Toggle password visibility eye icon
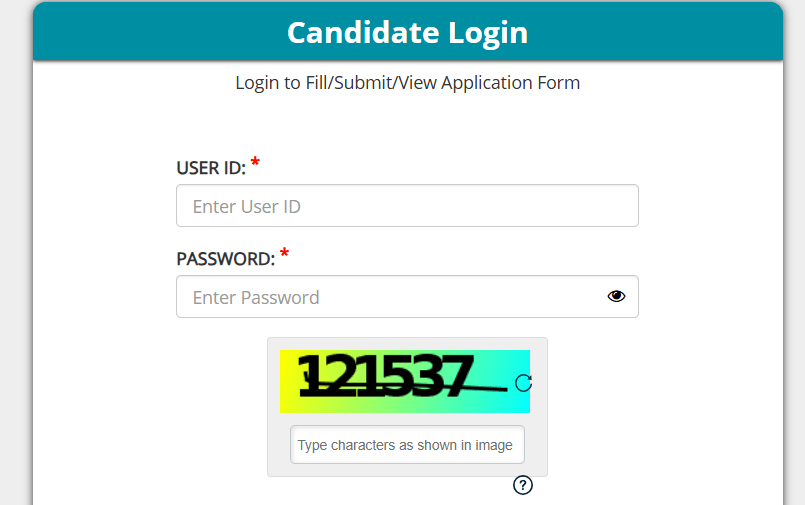Screen dimensions: 805x505 616,296
